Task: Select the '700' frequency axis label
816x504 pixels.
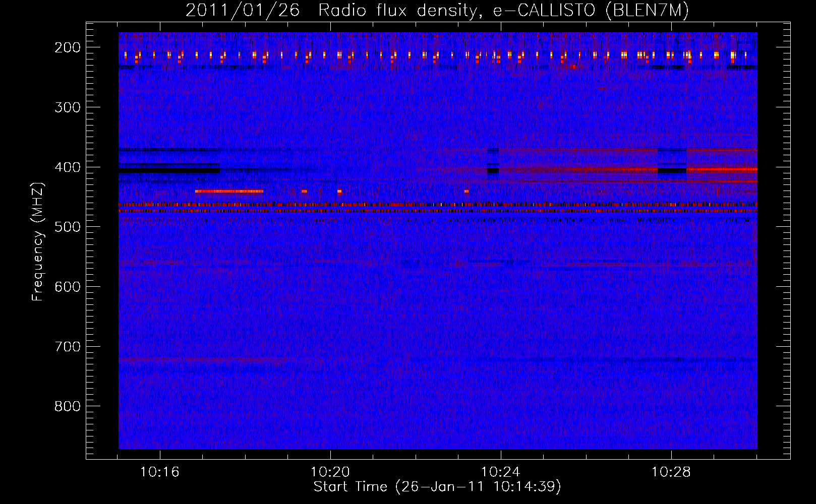Action: coord(68,347)
